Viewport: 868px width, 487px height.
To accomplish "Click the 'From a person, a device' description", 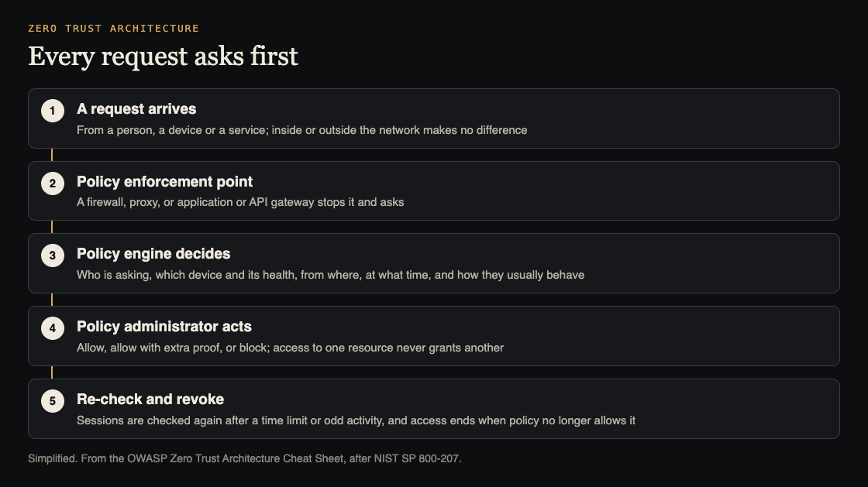I will [301, 130].
